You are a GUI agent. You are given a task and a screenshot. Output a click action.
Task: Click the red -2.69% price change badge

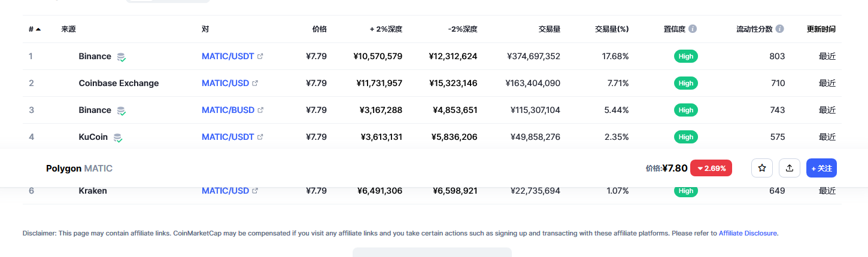[x=711, y=169]
